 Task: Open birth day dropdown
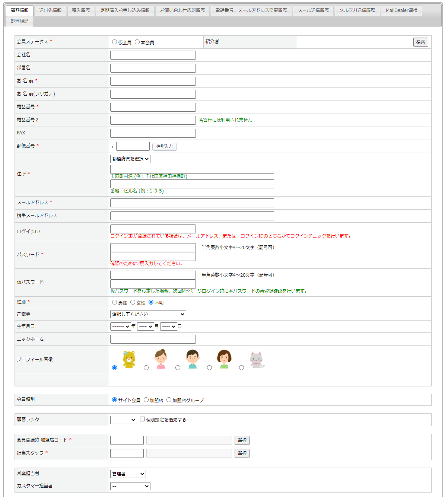[x=169, y=326]
